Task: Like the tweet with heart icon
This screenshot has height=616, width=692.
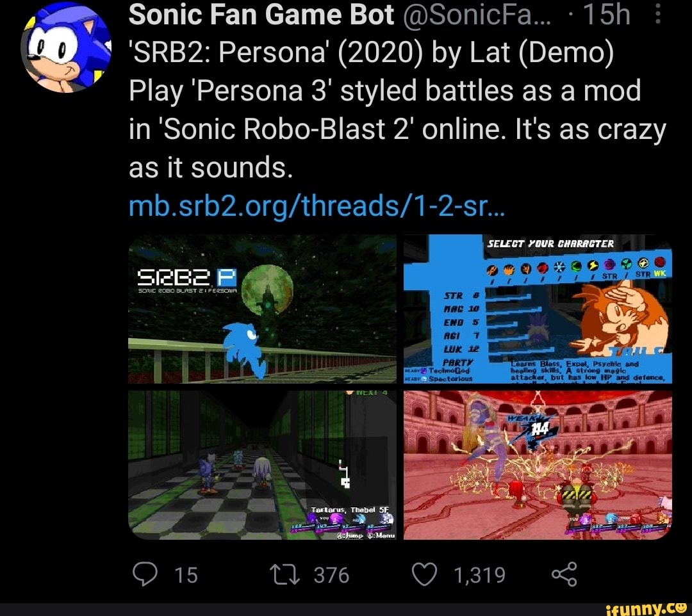Action: pos(424,574)
